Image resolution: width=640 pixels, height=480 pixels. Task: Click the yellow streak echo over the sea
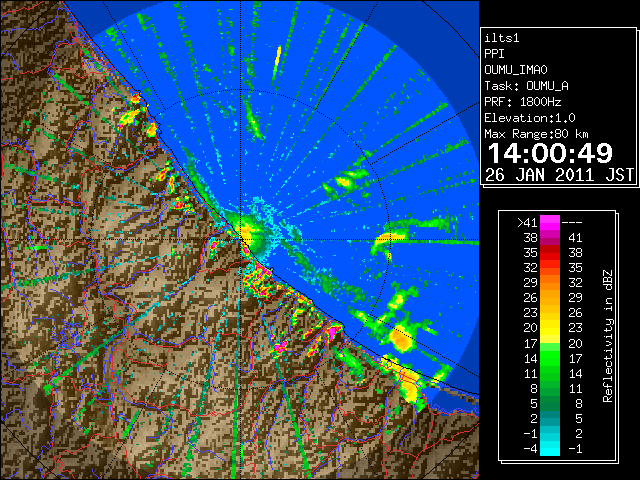(278, 56)
